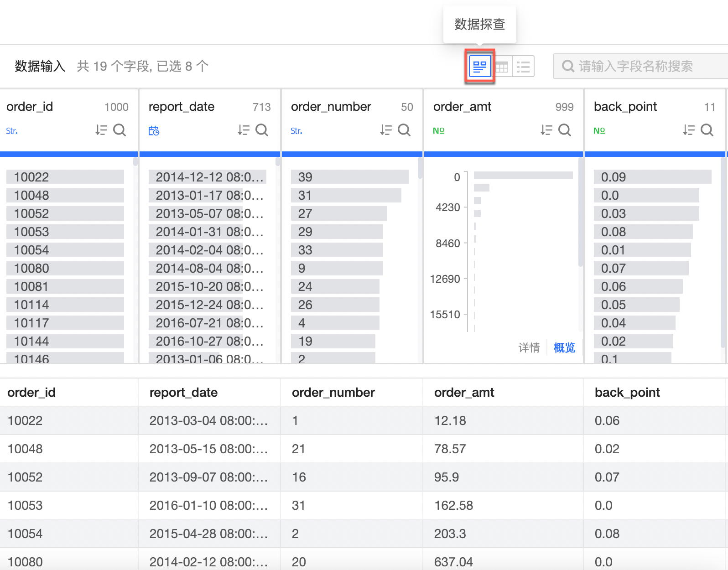Viewport: 728px width, 570px height.
Task: Sort the report_date column
Action: click(243, 130)
